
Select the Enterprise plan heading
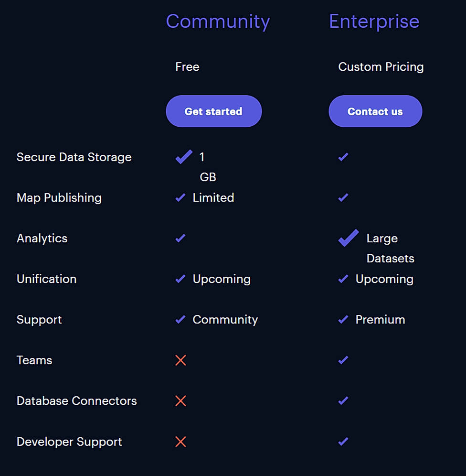tap(374, 22)
